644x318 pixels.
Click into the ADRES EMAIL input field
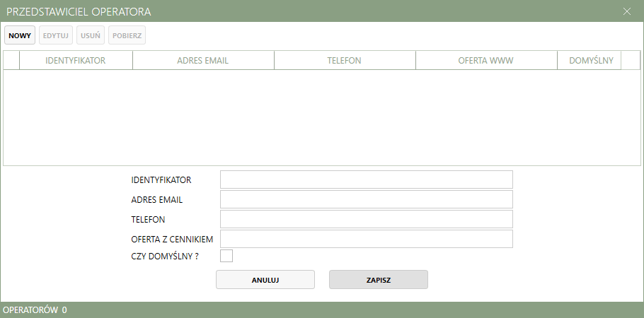[366, 199]
